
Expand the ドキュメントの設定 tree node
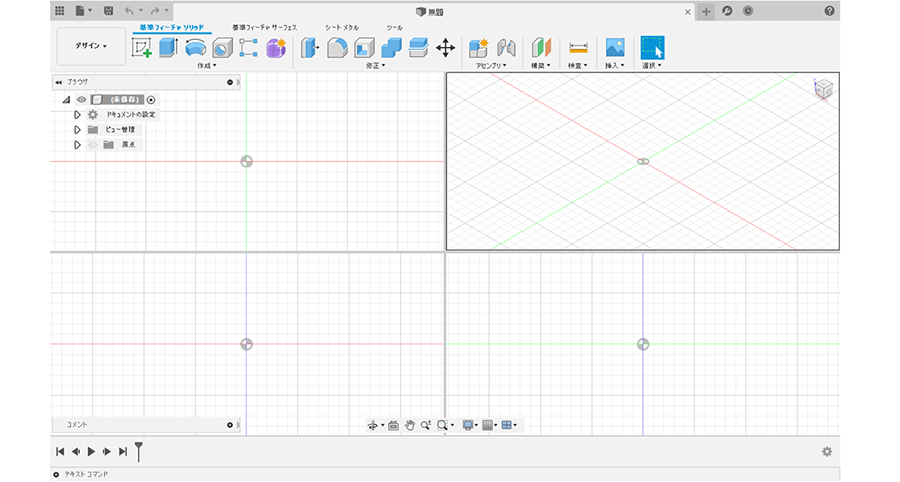tap(77, 115)
